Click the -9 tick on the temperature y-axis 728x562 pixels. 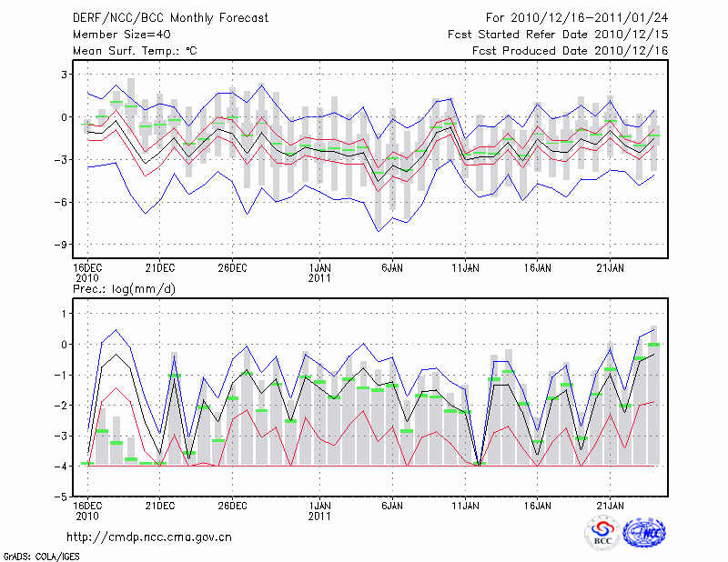coord(62,245)
